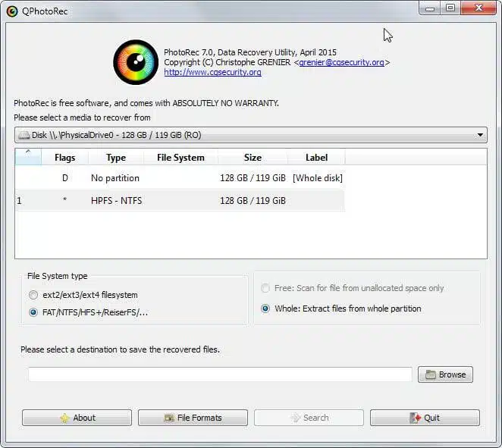Image resolution: width=502 pixels, height=448 pixels.
Task: Click the grenier@cgsecurity.org email link
Action: pos(341,62)
